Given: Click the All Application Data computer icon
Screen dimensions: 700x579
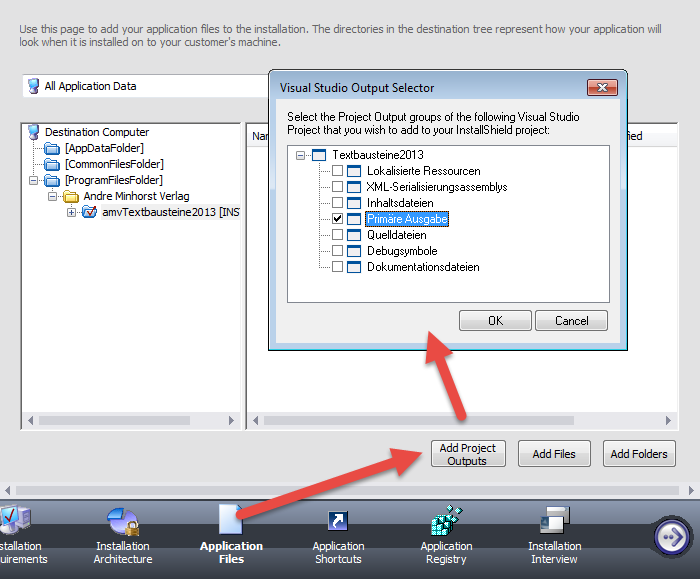Looking at the screenshot, I should pyautogui.click(x=33, y=86).
